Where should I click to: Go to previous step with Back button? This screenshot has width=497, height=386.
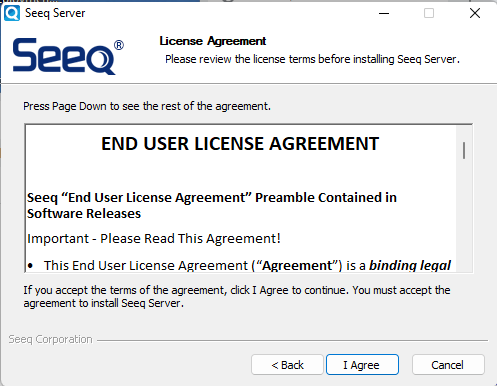tap(287, 365)
